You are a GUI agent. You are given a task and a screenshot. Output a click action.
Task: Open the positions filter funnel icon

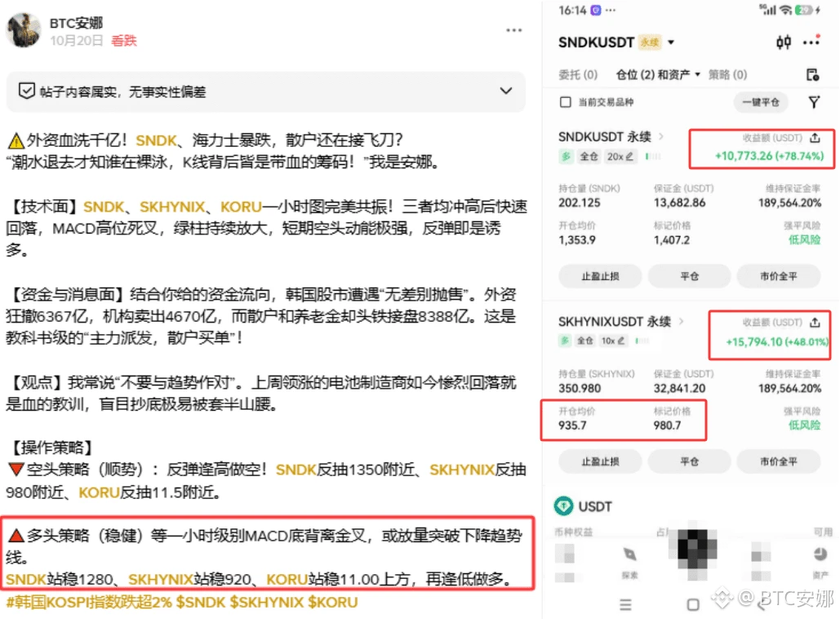tap(814, 102)
